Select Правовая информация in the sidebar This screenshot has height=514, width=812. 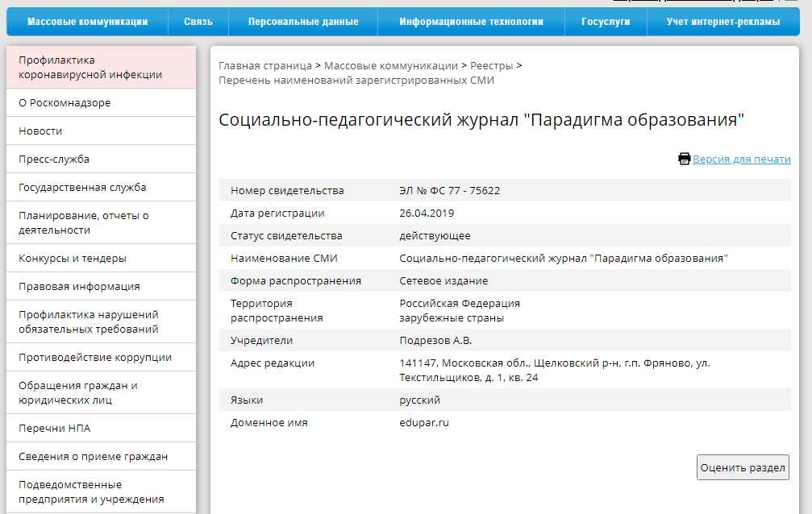pos(102,286)
